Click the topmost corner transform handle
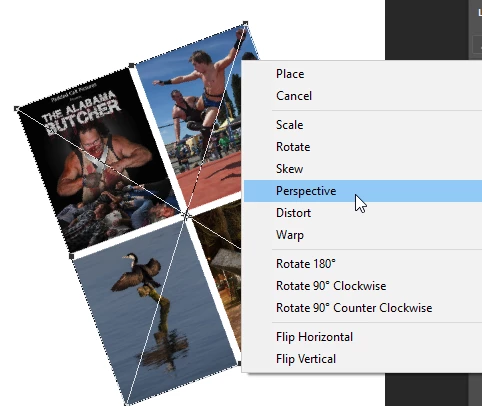The width and height of the screenshot is (482, 406). click(245, 23)
